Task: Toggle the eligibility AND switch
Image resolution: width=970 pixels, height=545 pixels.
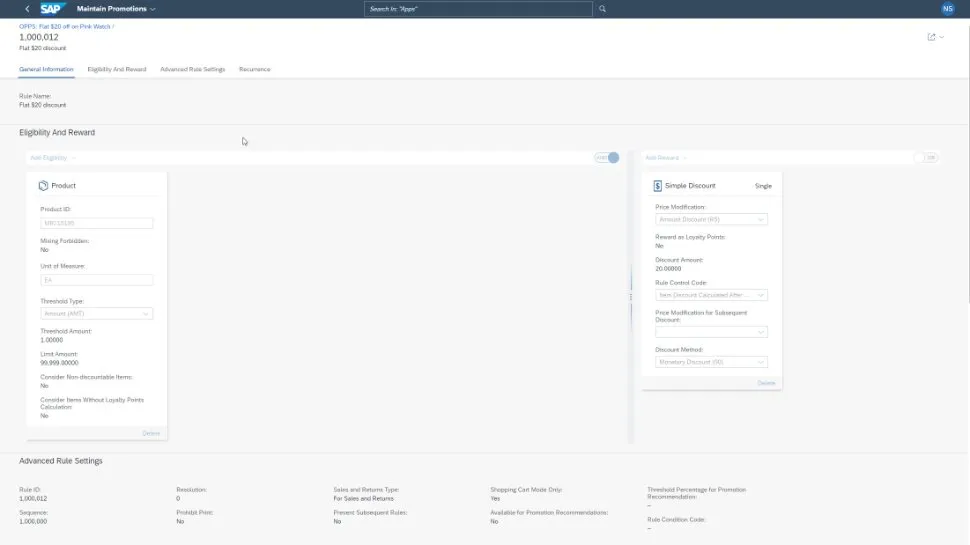Action: click(x=607, y=158)
